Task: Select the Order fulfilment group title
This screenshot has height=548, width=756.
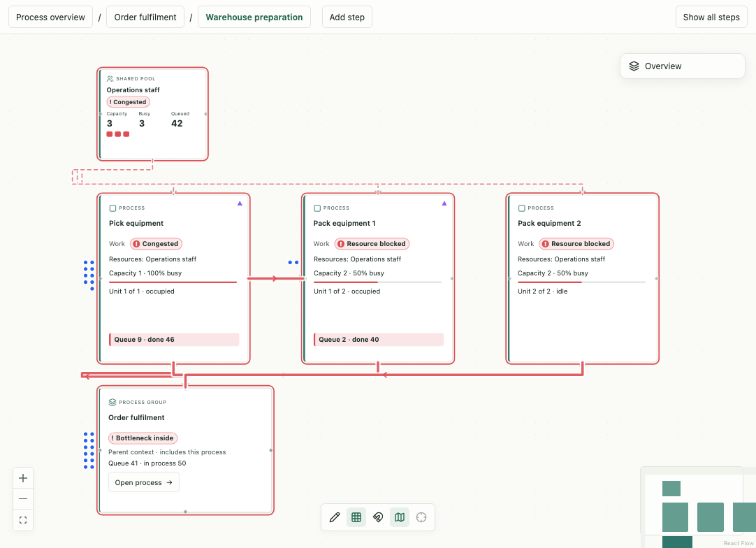Action: (136, 418)
